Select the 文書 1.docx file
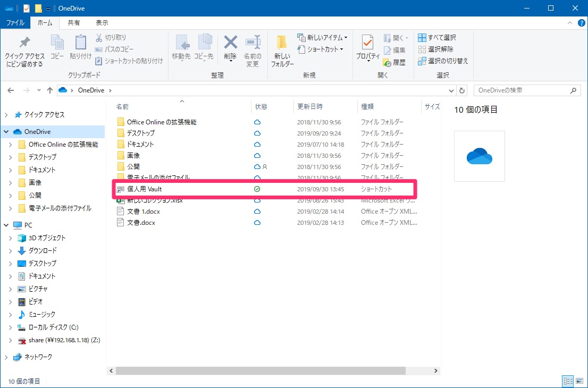Viewport: 588px width, 388px height. coord(143,212)
